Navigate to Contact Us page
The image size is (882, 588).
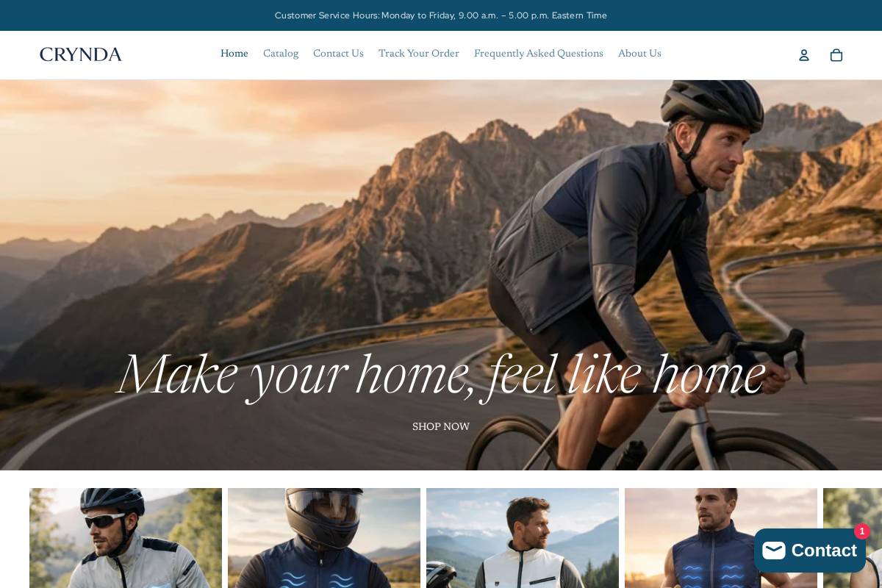tap(338, 54)
